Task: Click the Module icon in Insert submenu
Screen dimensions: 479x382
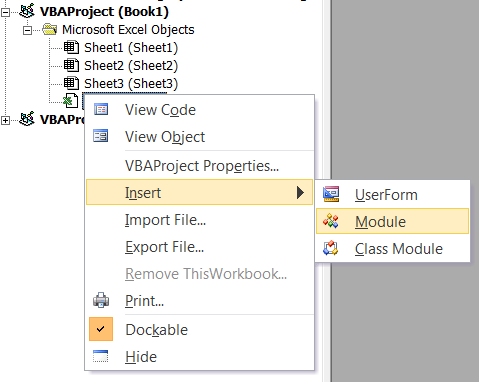Action: click(x=330, y=221)
